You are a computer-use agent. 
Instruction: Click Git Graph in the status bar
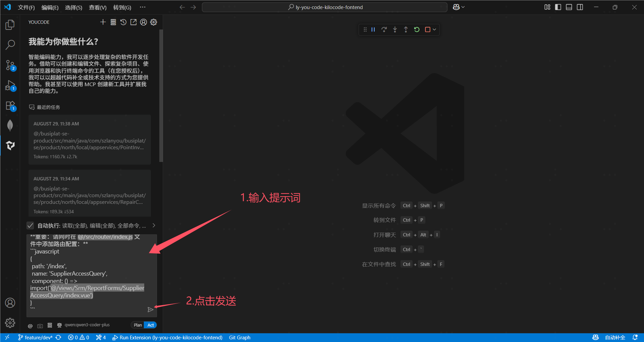[239, 337]
